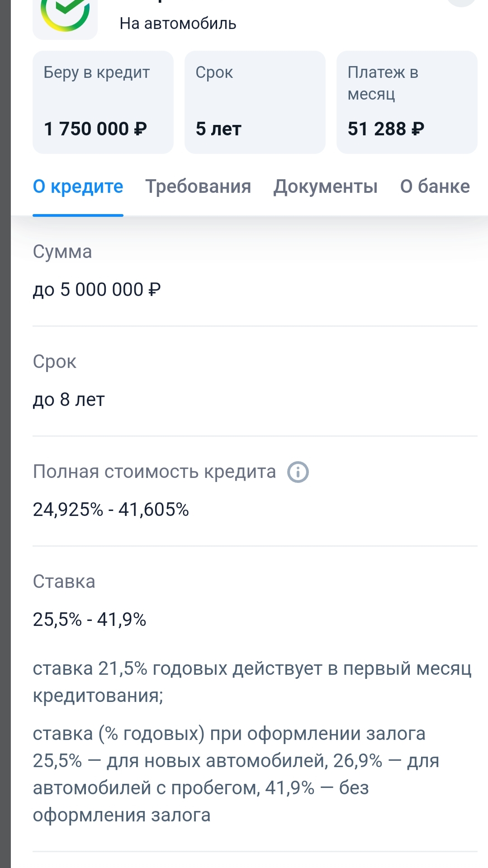
Task: Tap the round button at top right corner
Action: click(462, 2)
